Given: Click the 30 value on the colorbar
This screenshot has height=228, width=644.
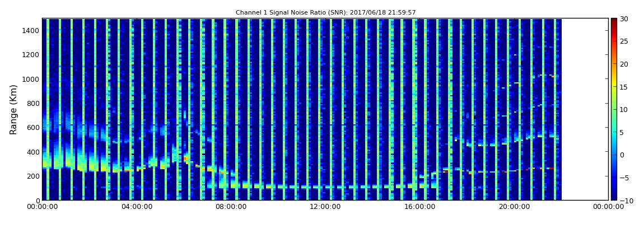Looking at the screenshot, I should (x=624, y=19).
